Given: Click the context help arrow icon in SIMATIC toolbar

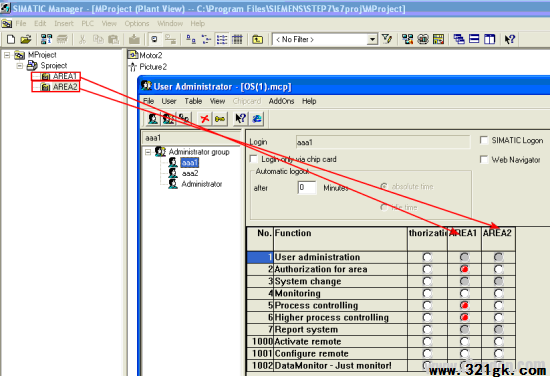Looking at the screenshot, I should tap(510, 39).
